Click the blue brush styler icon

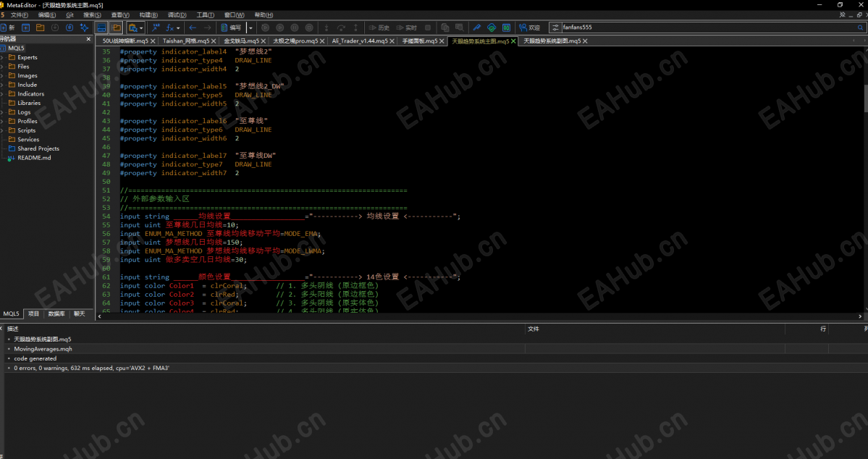coord(476,27)
